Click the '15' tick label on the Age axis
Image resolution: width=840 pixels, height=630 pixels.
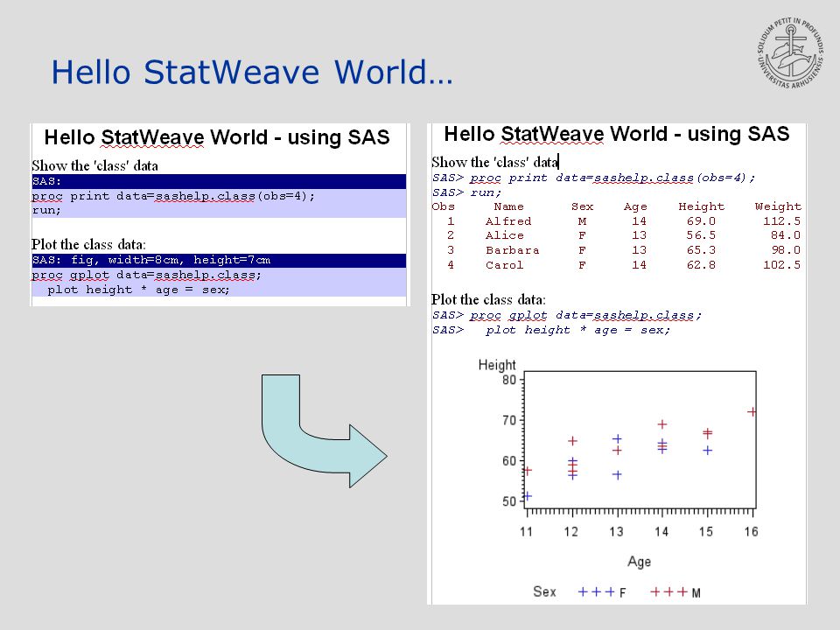pos(706,531)
